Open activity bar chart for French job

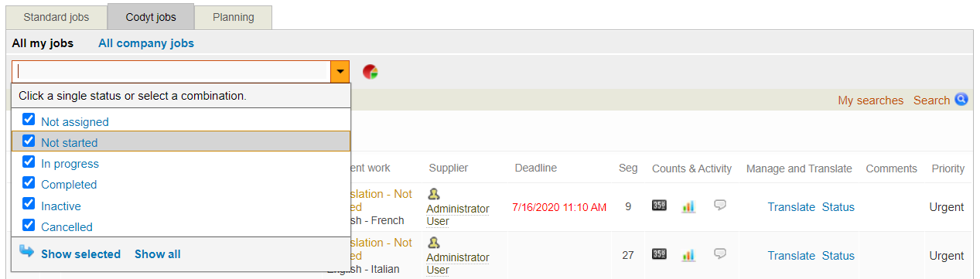point(688,206)
